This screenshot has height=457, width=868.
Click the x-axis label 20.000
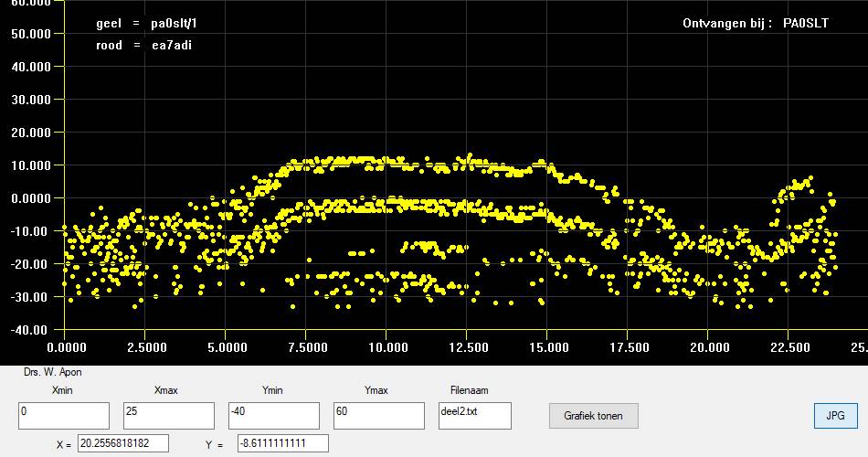pyautogui.click(x=710, y=348)
